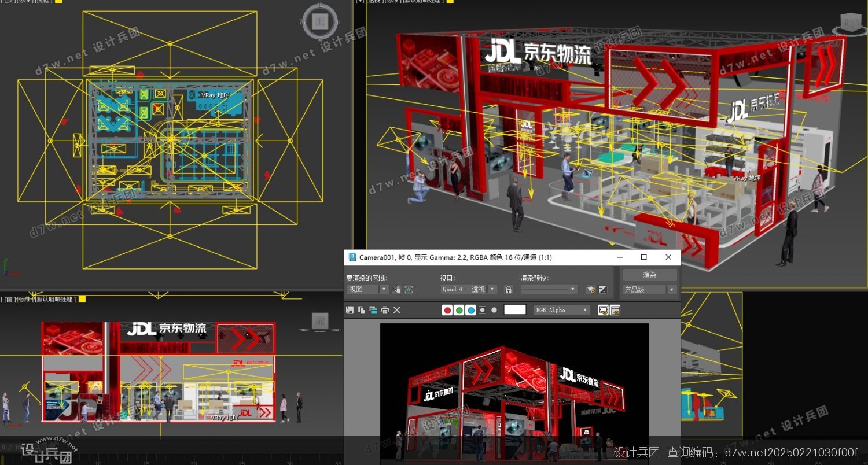Toggle the lock-to-viewport padlock icon
The image size is (868, 465).
[x=509, y=289]
